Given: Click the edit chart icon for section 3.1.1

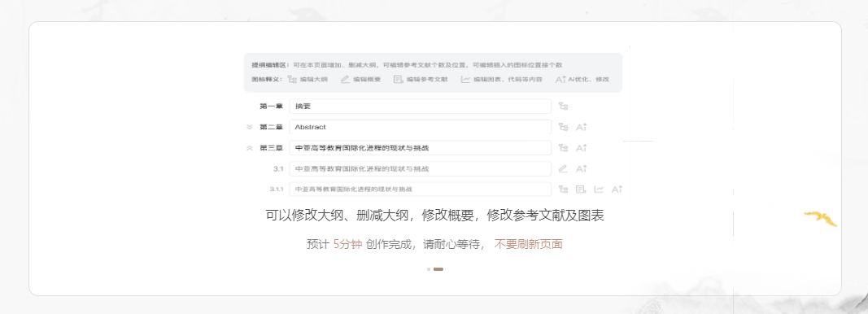Looking at the screenshot, I should click(x=599, y=190).
